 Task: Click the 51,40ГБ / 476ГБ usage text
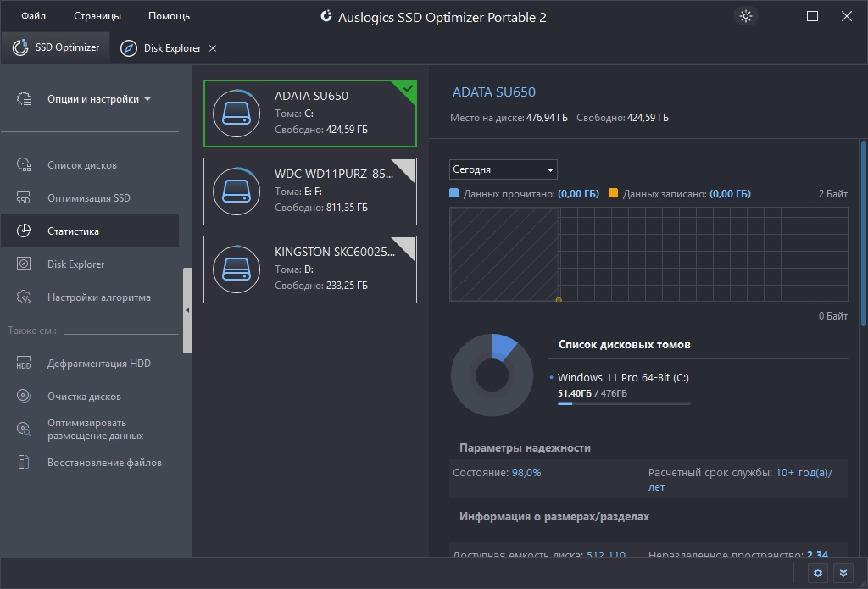click(593, 393)
